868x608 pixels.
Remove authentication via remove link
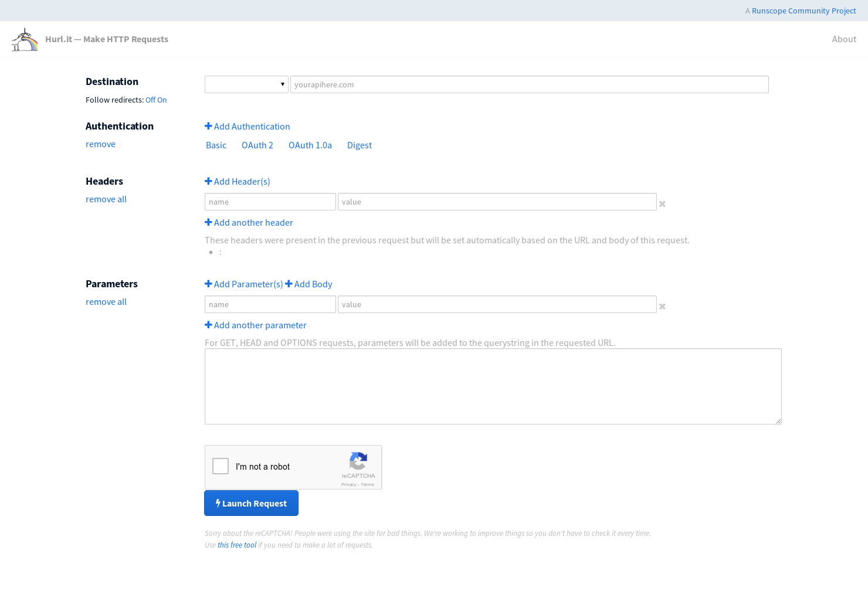click(100, 144)
